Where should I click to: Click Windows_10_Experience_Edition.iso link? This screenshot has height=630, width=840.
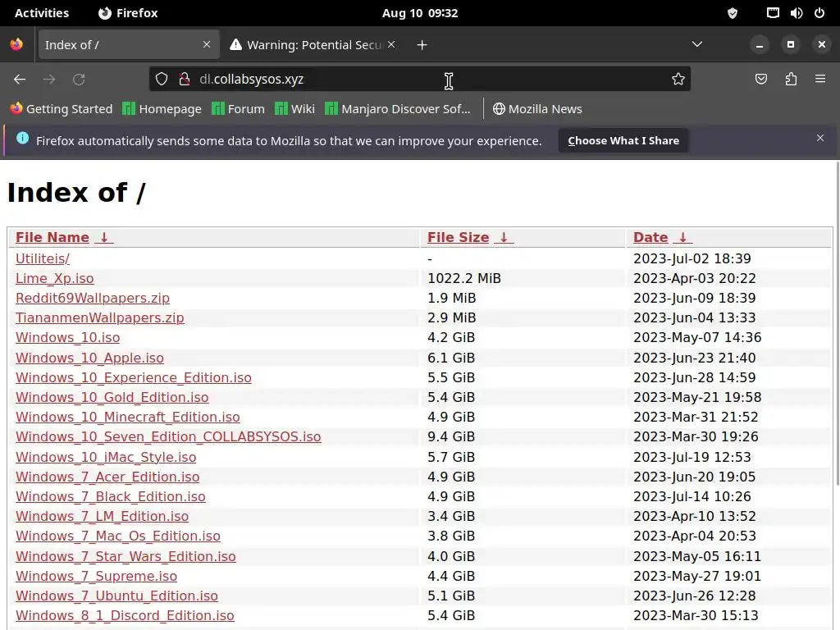134,377
